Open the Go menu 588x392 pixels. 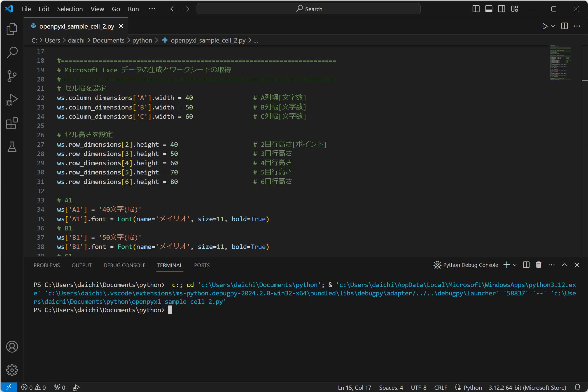point(116,9)
